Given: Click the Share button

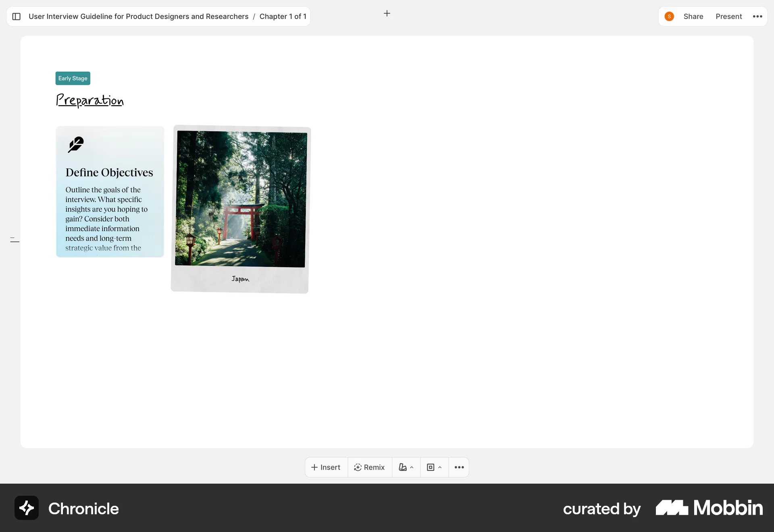Looking at the screenshot, I should tap(693, 17).
